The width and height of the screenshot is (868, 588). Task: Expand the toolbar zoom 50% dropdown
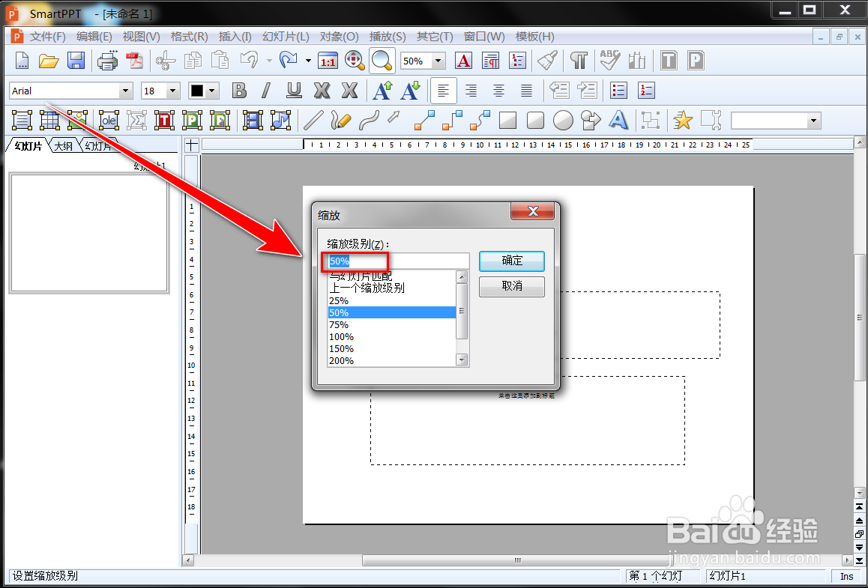tap(438, 61)
